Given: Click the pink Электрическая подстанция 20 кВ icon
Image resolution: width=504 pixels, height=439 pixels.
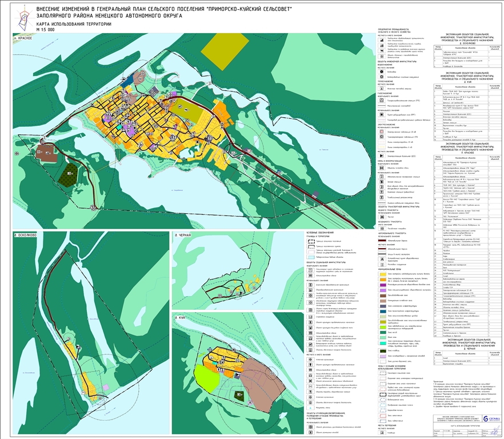Looking at the screenshot, I should (382, 131).
